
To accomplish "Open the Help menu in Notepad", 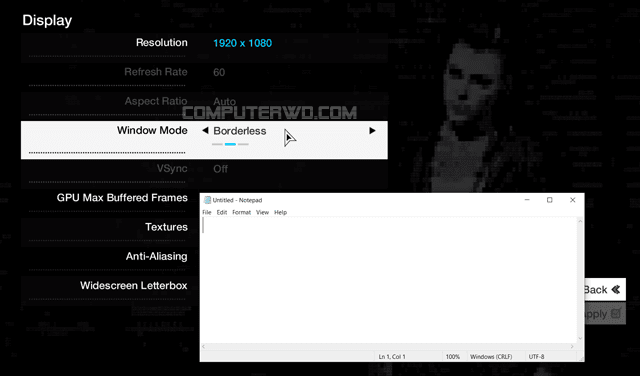I will [x=280, y=212].
